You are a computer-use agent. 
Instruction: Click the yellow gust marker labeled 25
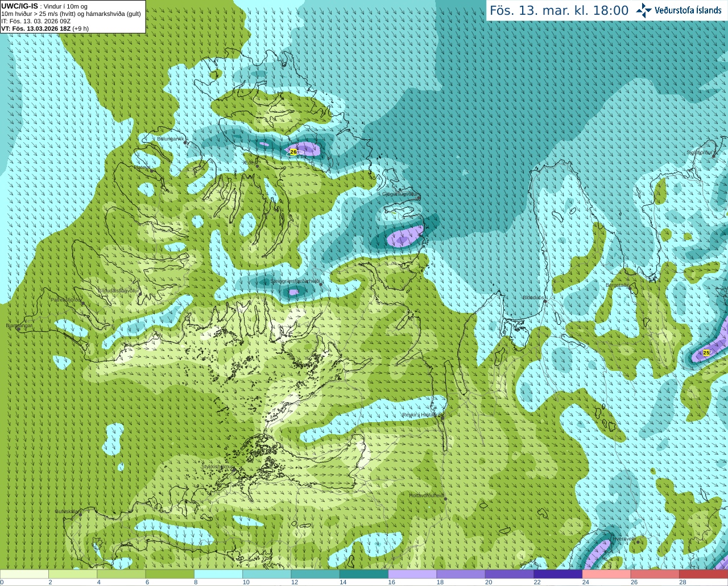pyautogui.click(x=706, y=353)
